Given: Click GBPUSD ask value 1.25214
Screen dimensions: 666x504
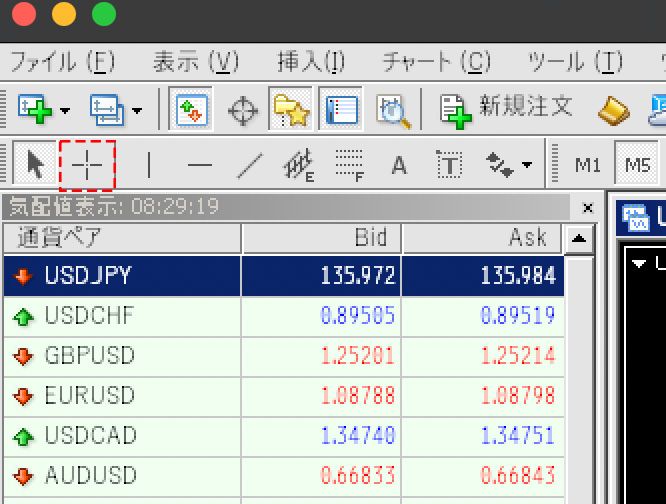Looking at the screenshot, I should tap(518, 356).
